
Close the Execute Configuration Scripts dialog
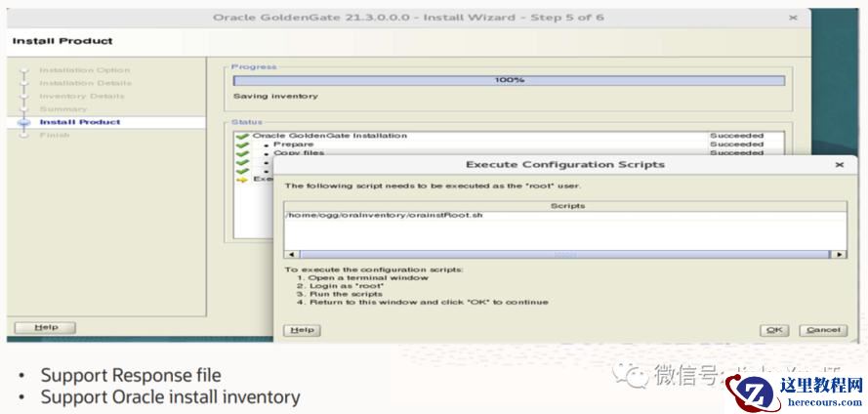839,165
